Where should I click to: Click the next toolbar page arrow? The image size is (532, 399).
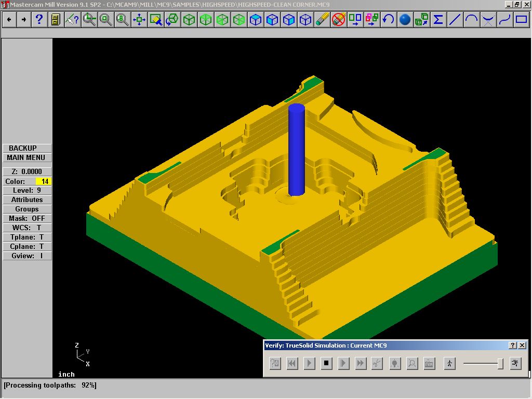click(24, 20)
